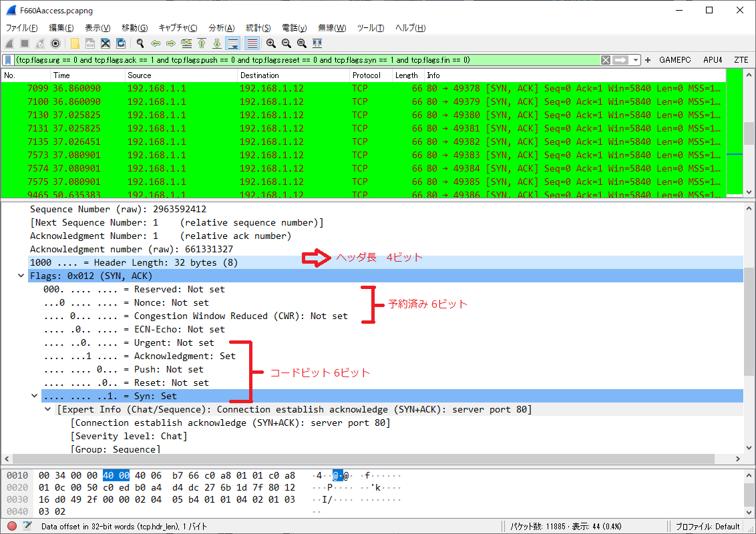Reload this capture file
The width and height of the screenshot is (756, 534).
click(x=121, y=43)
